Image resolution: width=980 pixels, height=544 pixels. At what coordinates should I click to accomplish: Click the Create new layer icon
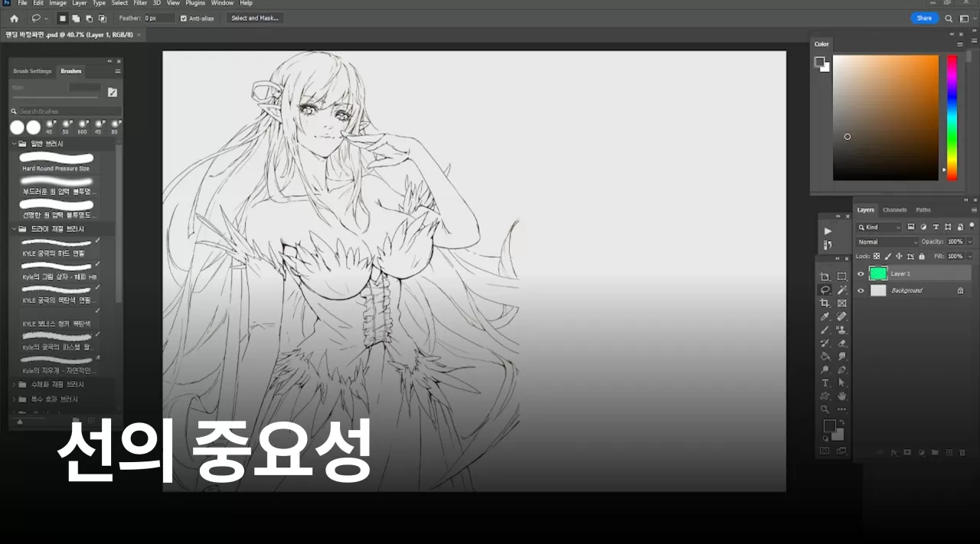click(x=949, y=452)
